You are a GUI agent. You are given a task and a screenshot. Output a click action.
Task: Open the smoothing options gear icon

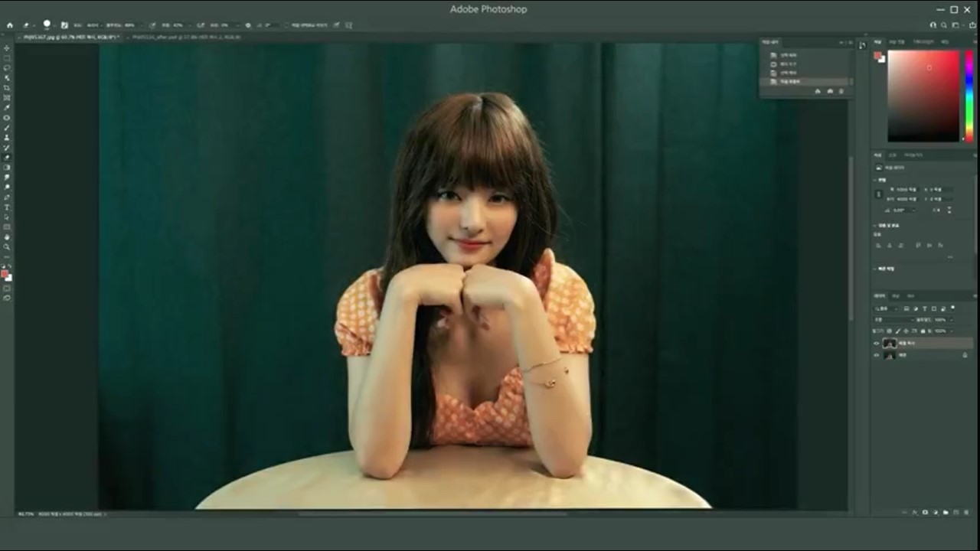point(248,25)
